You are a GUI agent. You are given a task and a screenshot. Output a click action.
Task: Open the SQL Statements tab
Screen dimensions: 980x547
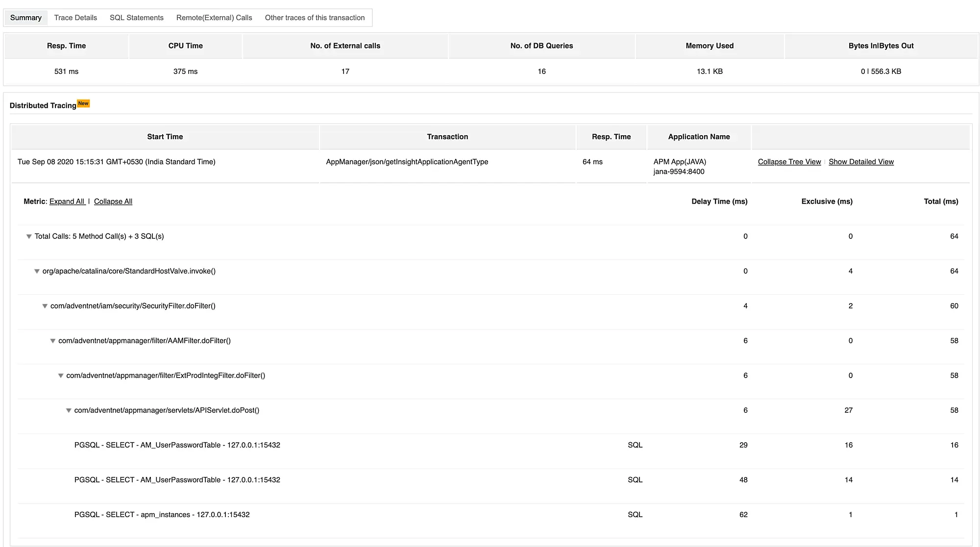pos(136,18)
